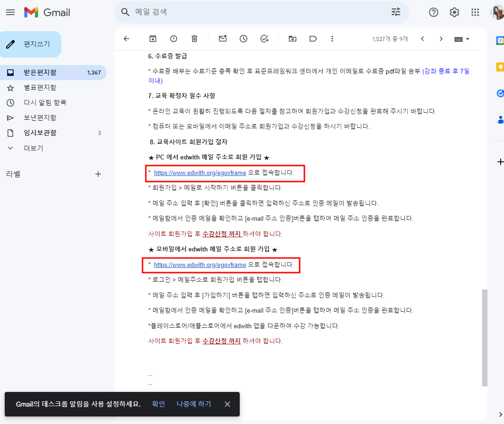
Task: Open search options filter icon
Action: click(x=395, y=12)
